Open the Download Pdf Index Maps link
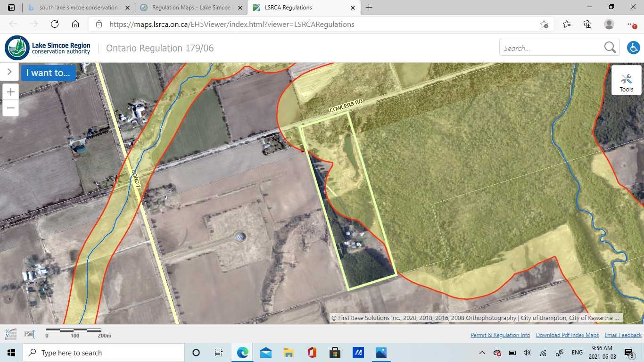 [x=567, y=335]
